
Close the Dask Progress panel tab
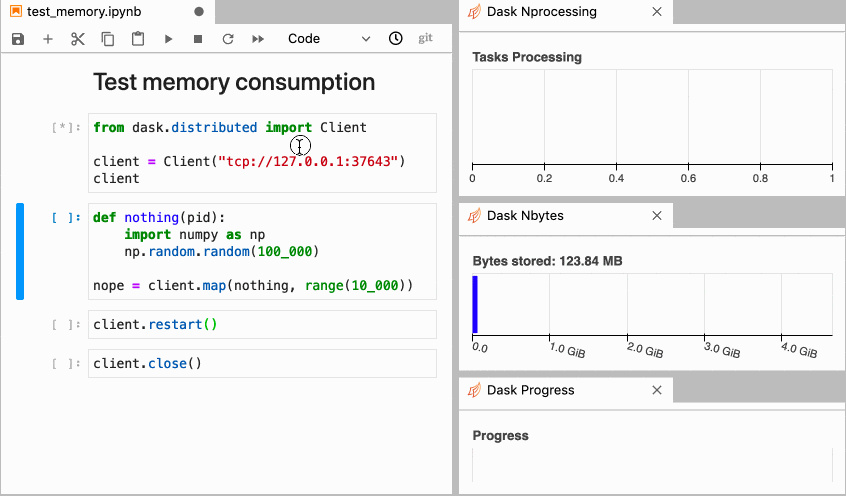click(x=657, y=390)
